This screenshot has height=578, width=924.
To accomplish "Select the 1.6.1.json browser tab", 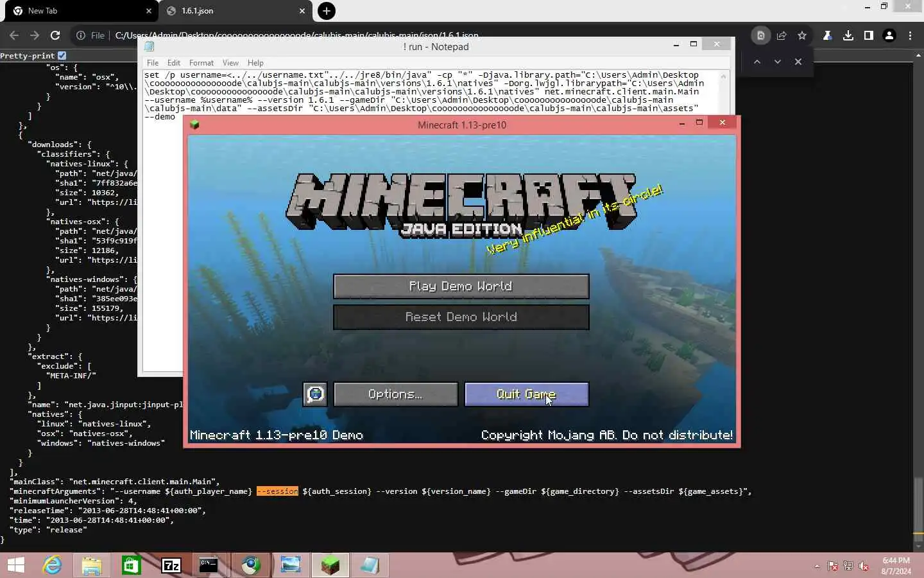I will 234,11.
